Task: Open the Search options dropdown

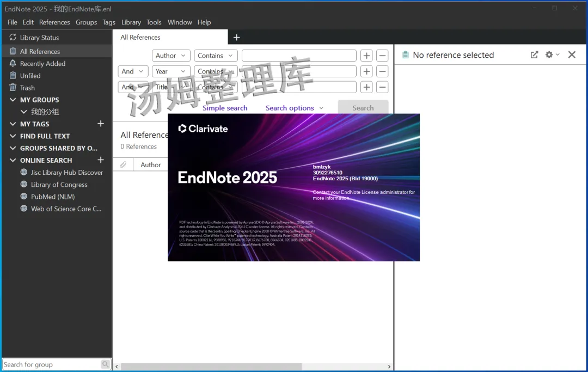Action: [295, 108]
